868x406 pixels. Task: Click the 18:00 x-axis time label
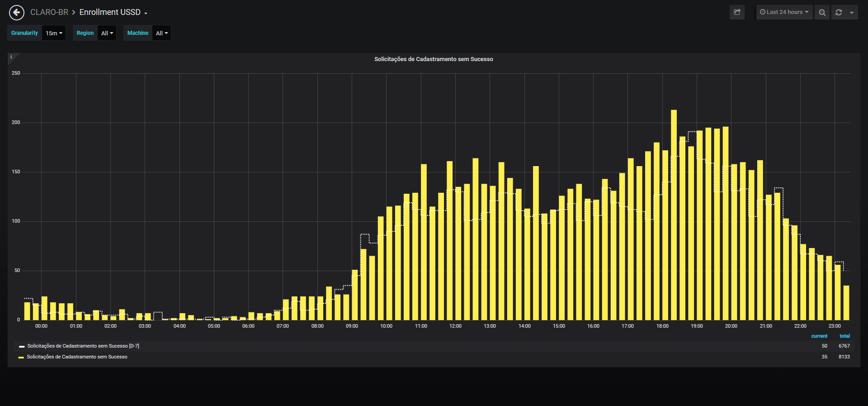pyautogui.click(x=662, y=326)
